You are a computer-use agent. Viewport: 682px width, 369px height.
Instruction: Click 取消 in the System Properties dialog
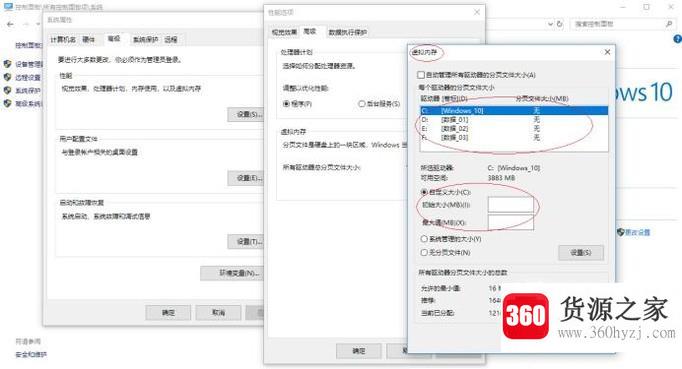[x=218, y=312]
